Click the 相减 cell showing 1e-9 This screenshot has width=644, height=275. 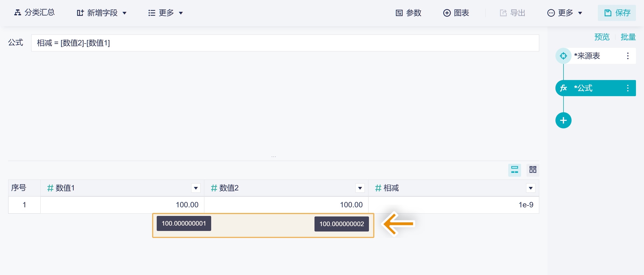(454, 205)
